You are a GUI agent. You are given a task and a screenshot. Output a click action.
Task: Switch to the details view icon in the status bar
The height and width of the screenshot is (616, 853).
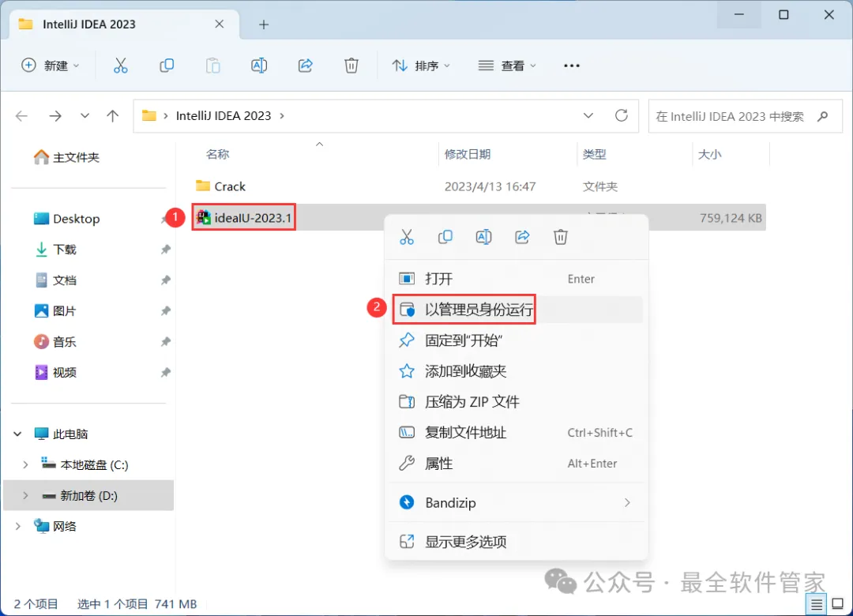(x=816, y=604)
